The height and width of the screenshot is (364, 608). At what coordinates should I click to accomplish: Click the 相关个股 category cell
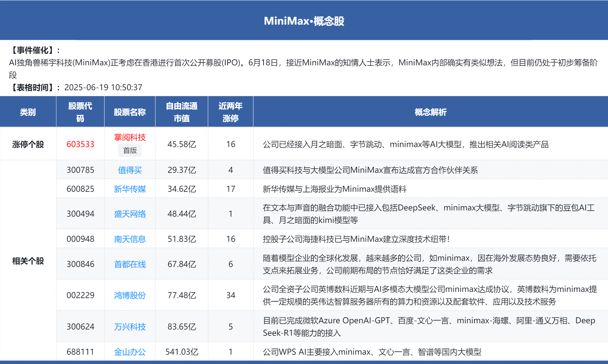coord(28,261)
